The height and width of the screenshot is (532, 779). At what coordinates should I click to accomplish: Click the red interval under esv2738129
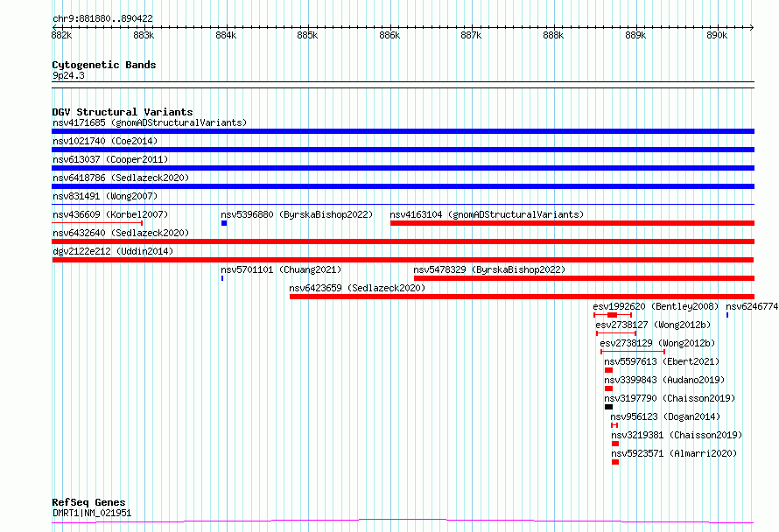[633, 352]
